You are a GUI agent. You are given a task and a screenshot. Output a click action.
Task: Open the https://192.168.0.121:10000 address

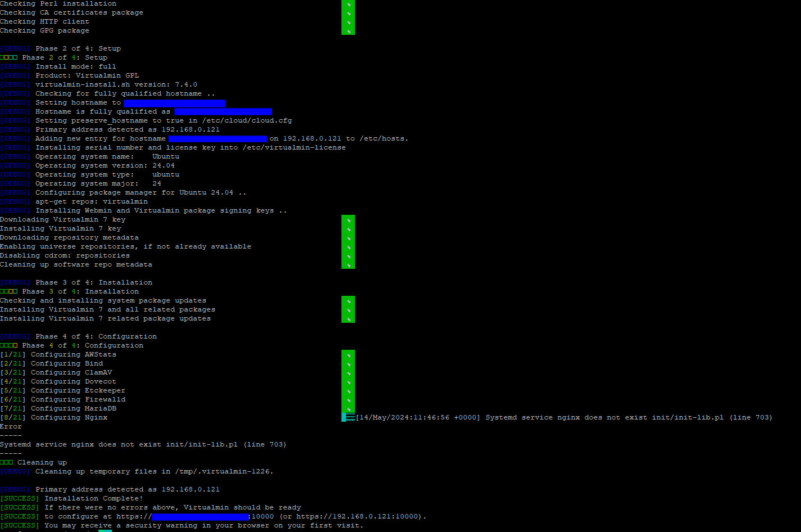tap(357, 516)
